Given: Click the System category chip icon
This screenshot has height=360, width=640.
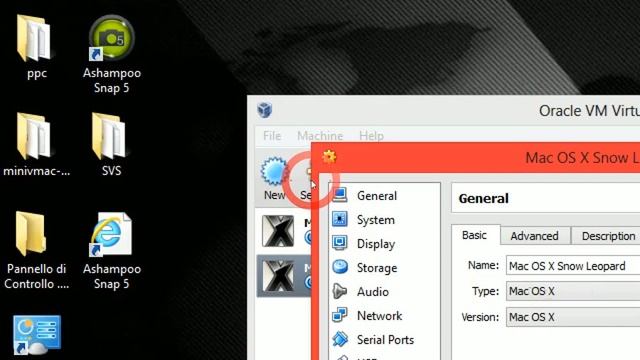Looking at the screenshot, I should click(x=340, y=219).
